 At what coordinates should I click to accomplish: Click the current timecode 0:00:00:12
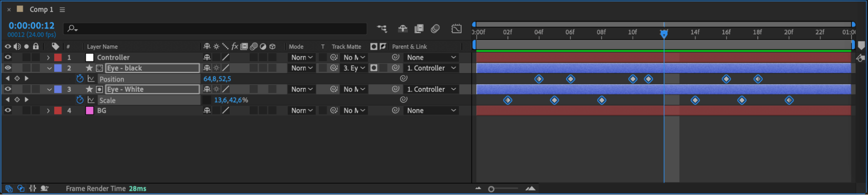[x=31, y=26]
